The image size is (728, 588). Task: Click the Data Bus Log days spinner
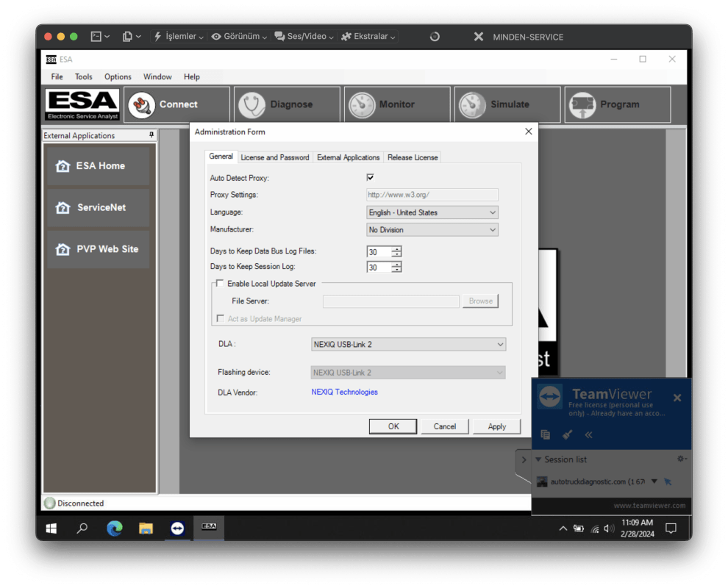[396, 251]
